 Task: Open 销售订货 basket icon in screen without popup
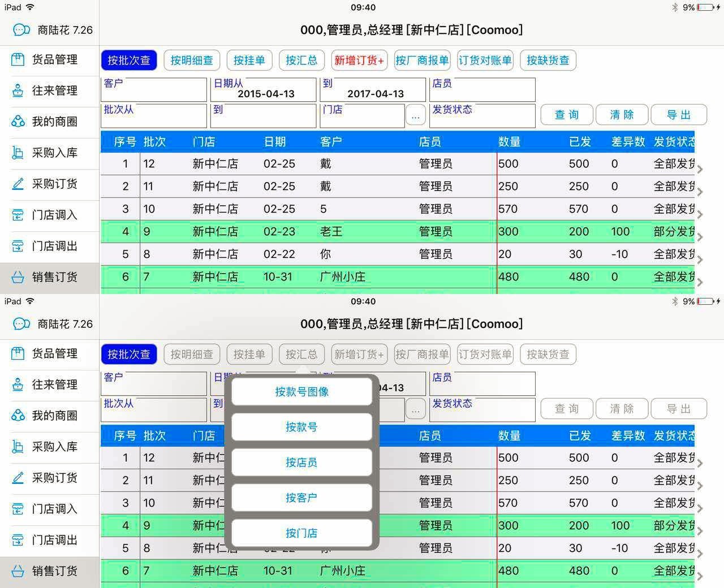point(18,277)
